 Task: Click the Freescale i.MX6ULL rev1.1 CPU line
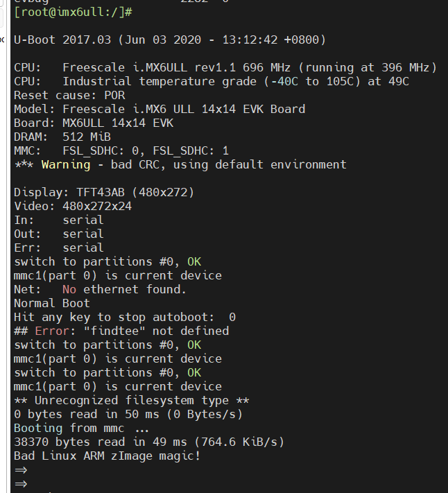[x=225, y=67]
